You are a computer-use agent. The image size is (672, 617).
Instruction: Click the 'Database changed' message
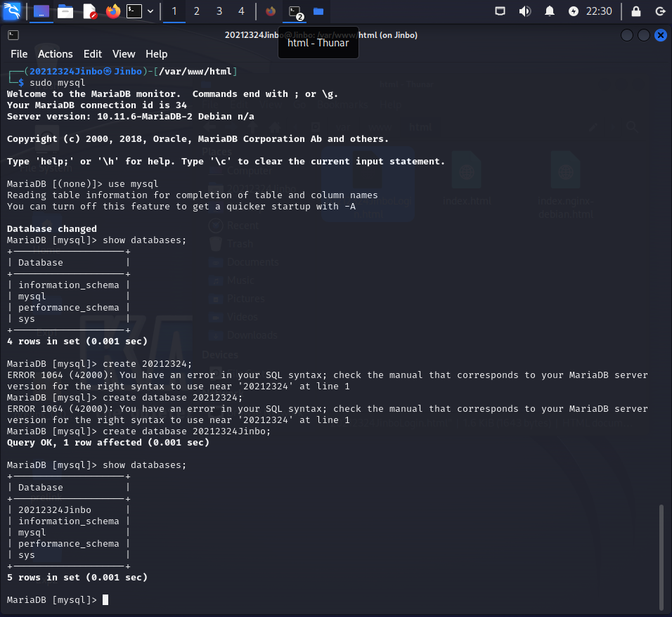[52, 229]
